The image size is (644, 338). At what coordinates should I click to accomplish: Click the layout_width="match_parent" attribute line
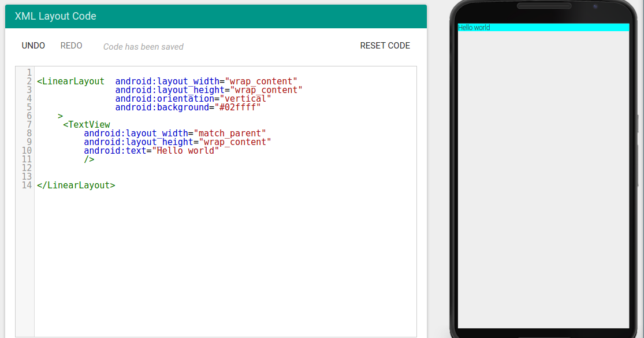[x=175, y=133]
